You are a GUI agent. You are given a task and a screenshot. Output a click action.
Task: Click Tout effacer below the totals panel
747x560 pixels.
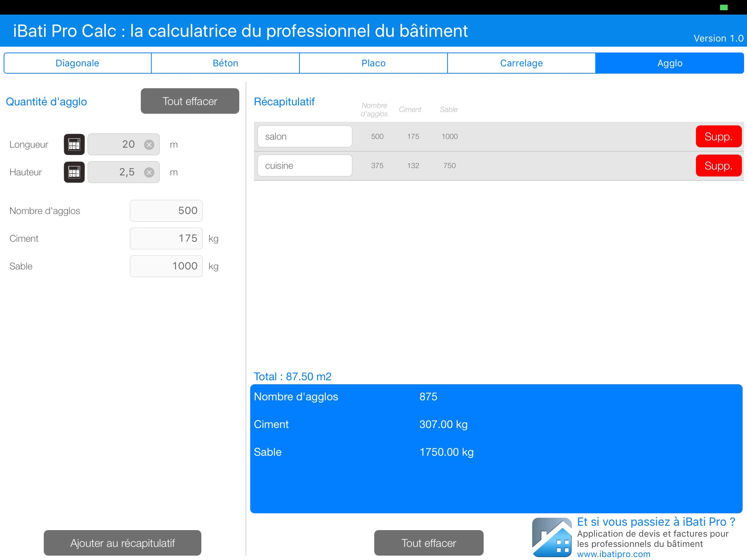click(429, 543)
